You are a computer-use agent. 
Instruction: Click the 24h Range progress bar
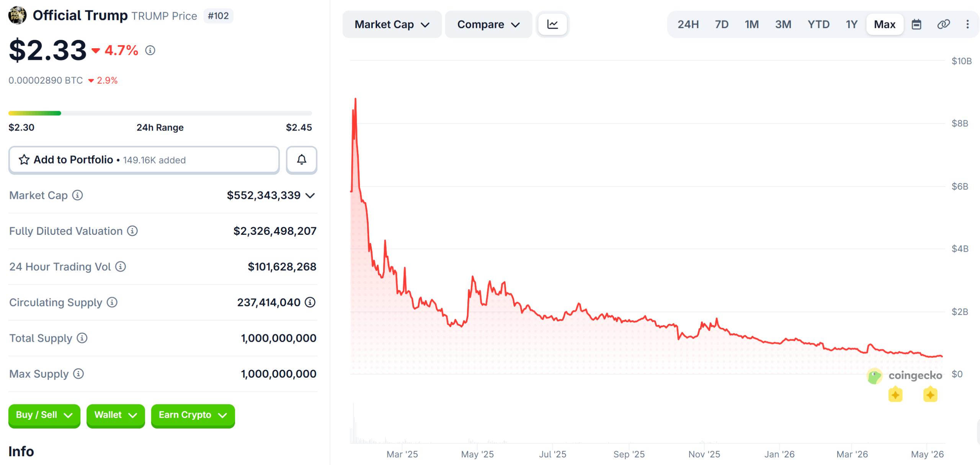[x=160, y=113]
